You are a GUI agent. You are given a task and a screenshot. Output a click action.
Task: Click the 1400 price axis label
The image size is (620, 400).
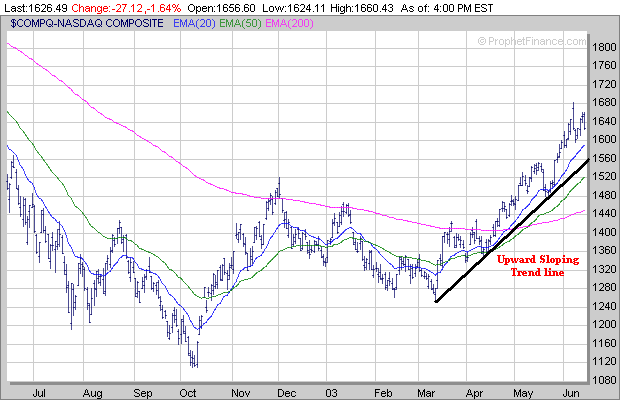(604, 232)
